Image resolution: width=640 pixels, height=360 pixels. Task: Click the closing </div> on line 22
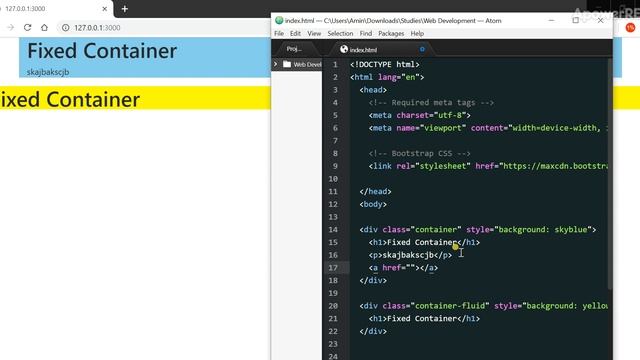pyautogui.click(x=373, y=331)
